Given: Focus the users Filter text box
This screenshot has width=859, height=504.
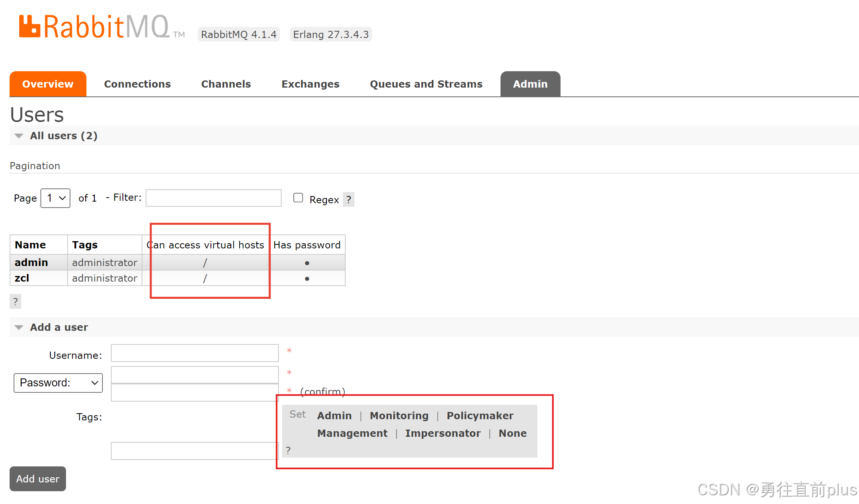Looking at the screenshot, I should point(214,198).
